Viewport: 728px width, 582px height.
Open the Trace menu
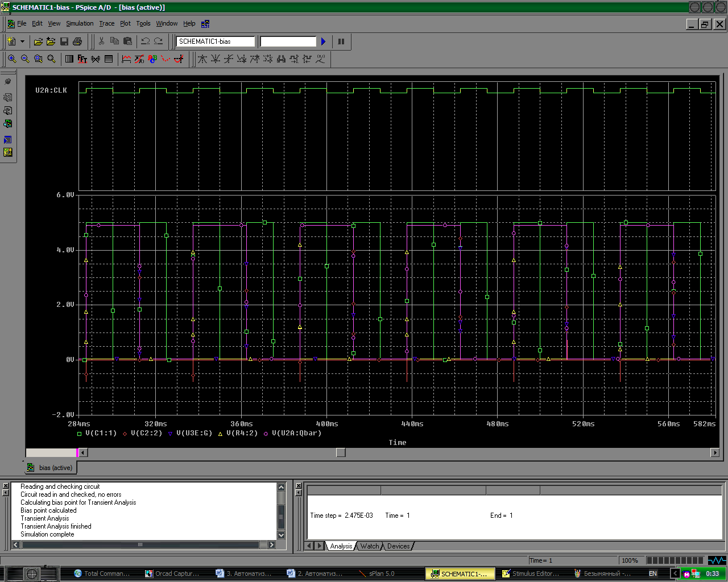point(106,23)
